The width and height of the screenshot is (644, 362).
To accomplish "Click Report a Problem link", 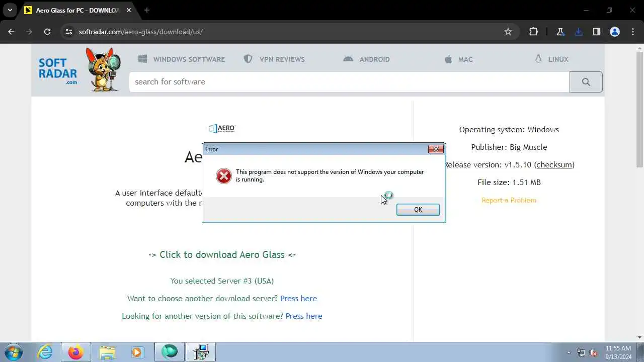I will click(509, 200).
